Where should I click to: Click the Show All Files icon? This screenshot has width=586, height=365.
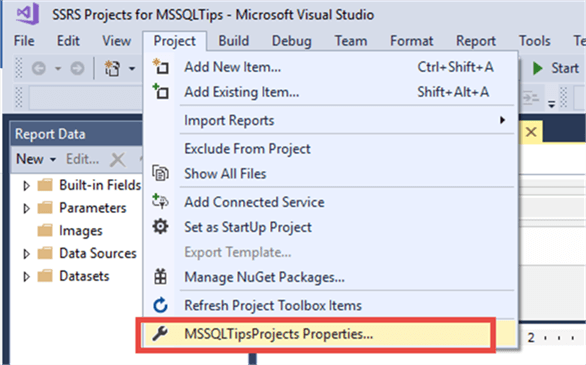pos(160,173)
